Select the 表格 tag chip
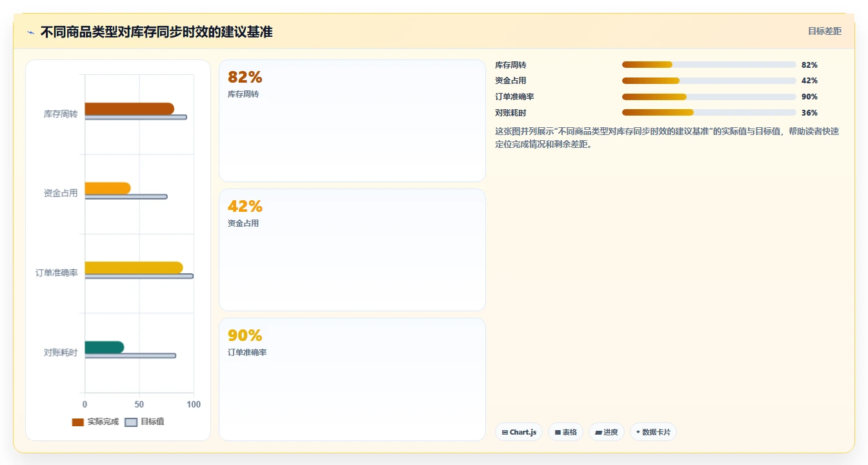 [566, 432]
